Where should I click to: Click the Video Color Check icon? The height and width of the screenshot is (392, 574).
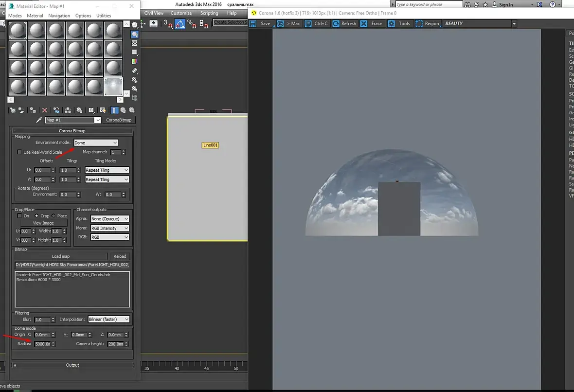point(135,61)
